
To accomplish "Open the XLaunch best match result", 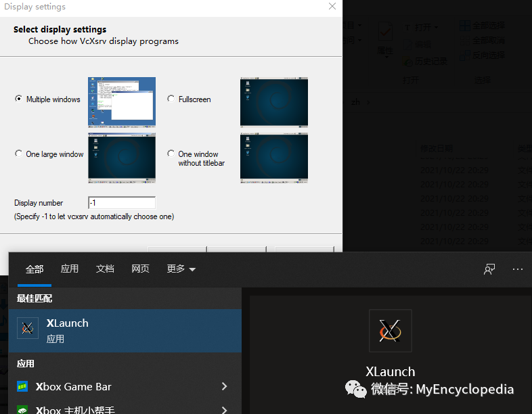I will click(x=125, y=331).
